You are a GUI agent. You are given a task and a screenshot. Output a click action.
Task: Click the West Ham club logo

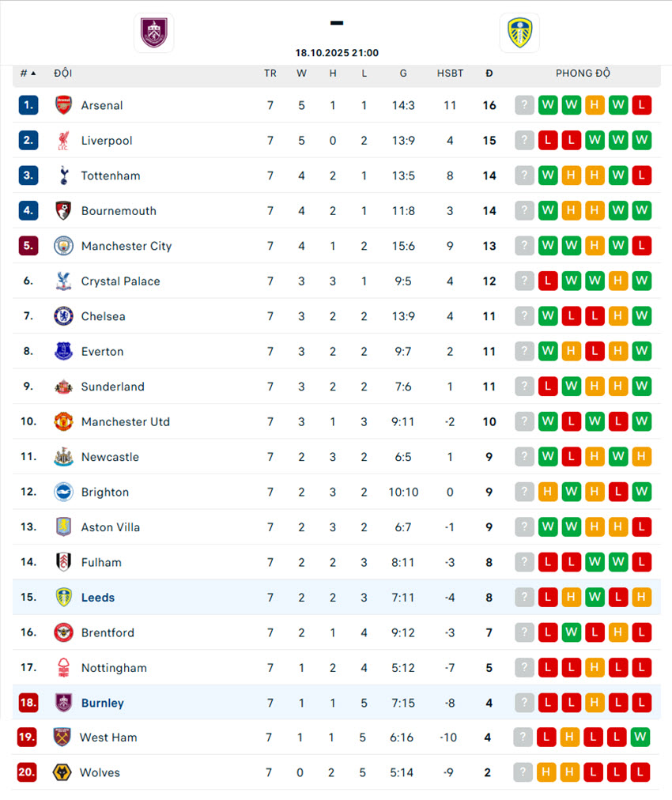click(62, 738)
